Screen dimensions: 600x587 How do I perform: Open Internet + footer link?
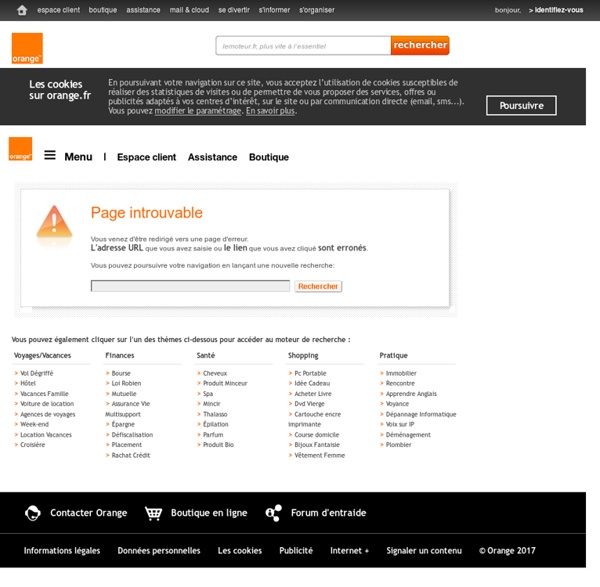349,550
